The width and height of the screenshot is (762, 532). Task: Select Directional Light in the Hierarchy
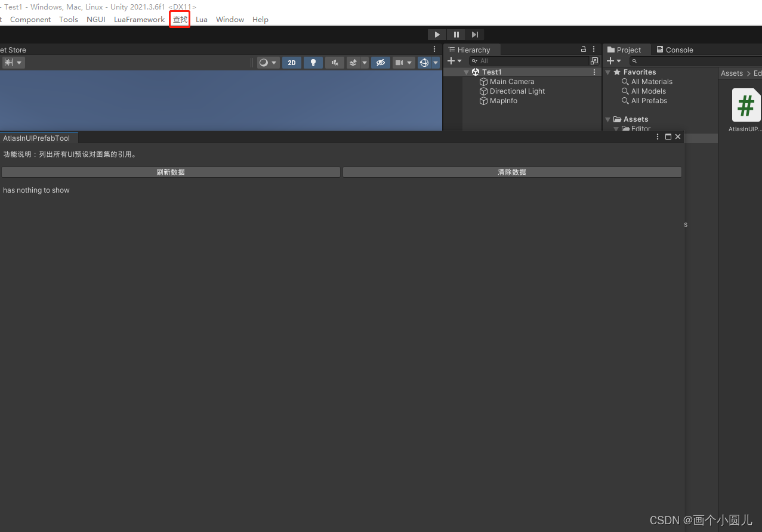pos(517,91)
